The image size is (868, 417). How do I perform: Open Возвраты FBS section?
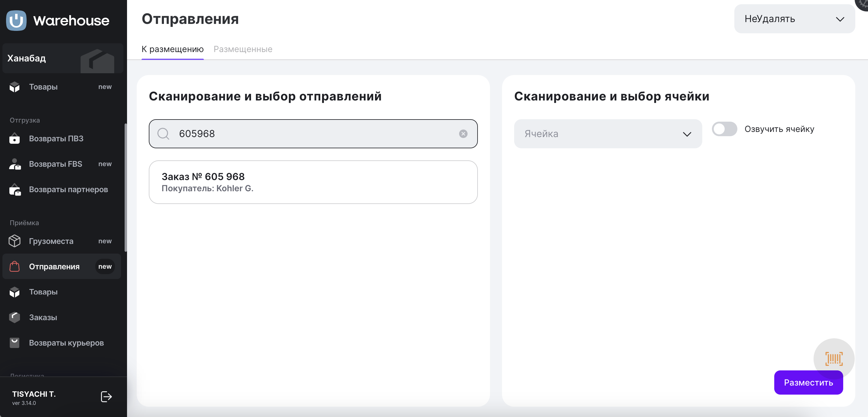tap(55, 164)
